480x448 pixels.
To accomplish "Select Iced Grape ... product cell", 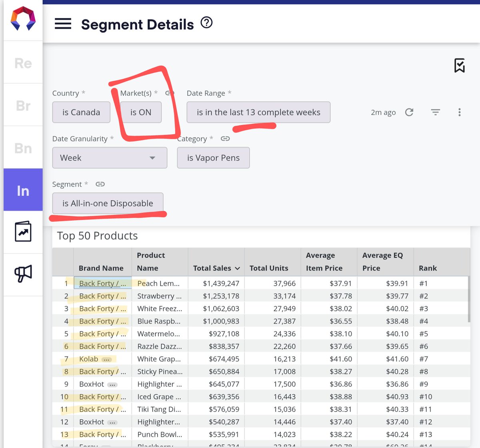I will tap(160, 397).
